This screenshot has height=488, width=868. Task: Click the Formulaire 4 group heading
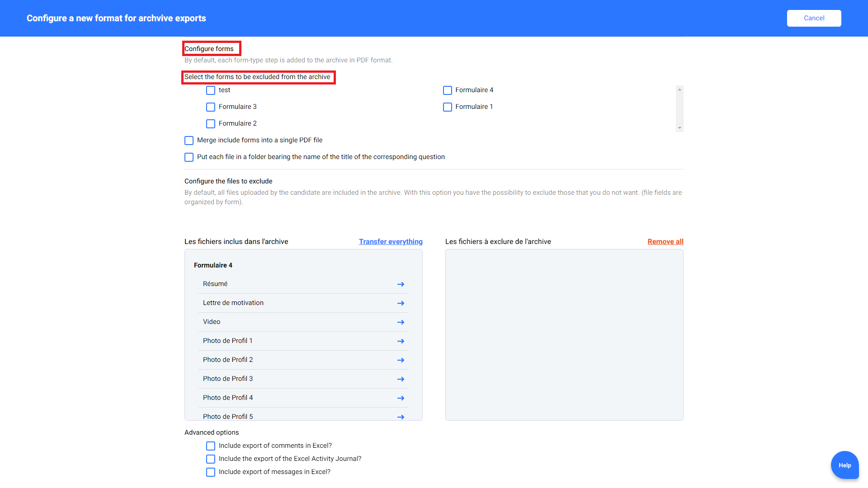pos(213,265)
